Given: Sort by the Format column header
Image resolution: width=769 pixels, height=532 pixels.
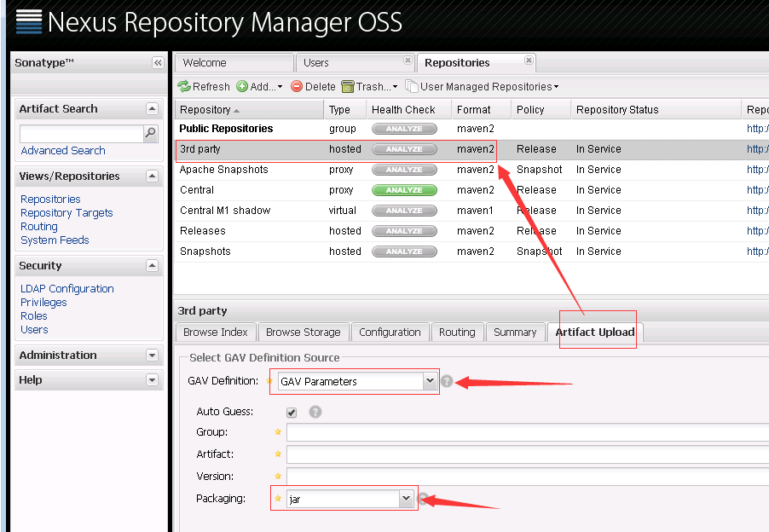Looking at the screenshot, I should (481, 110).
